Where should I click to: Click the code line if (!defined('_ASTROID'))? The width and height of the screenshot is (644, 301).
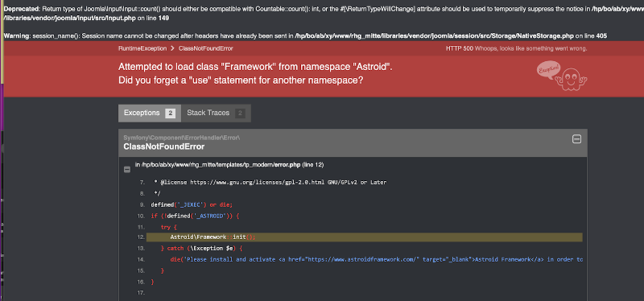click(x=195, y=216)
